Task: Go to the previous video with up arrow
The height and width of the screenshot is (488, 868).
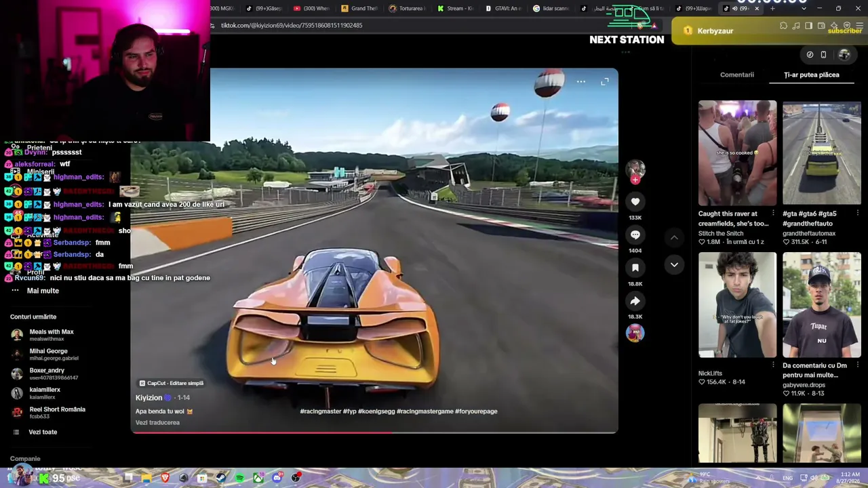Action: [x=674, y=238]
